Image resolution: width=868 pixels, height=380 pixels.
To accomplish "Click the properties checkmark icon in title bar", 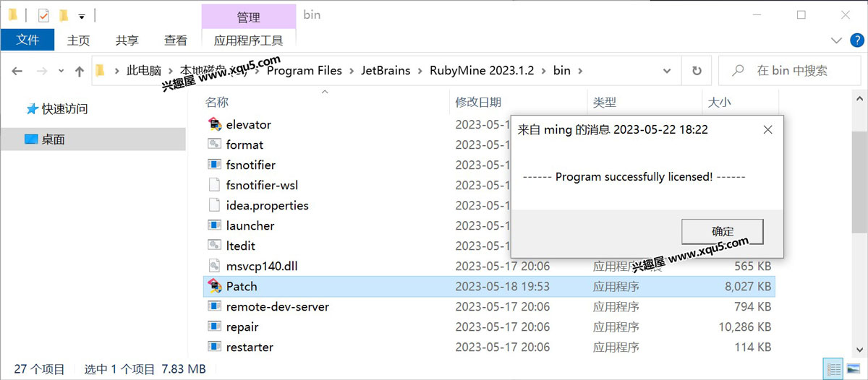I will coord(43,14).
